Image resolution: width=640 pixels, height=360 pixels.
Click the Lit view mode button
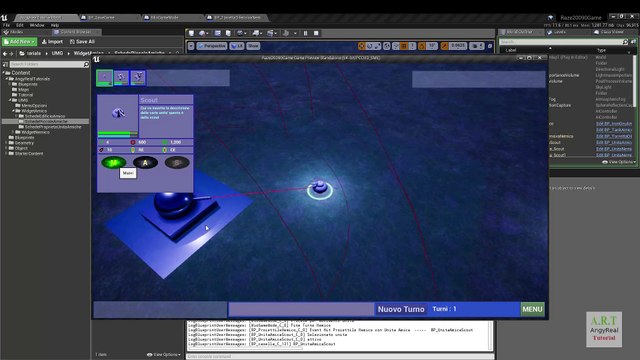(x=237, y=46)
